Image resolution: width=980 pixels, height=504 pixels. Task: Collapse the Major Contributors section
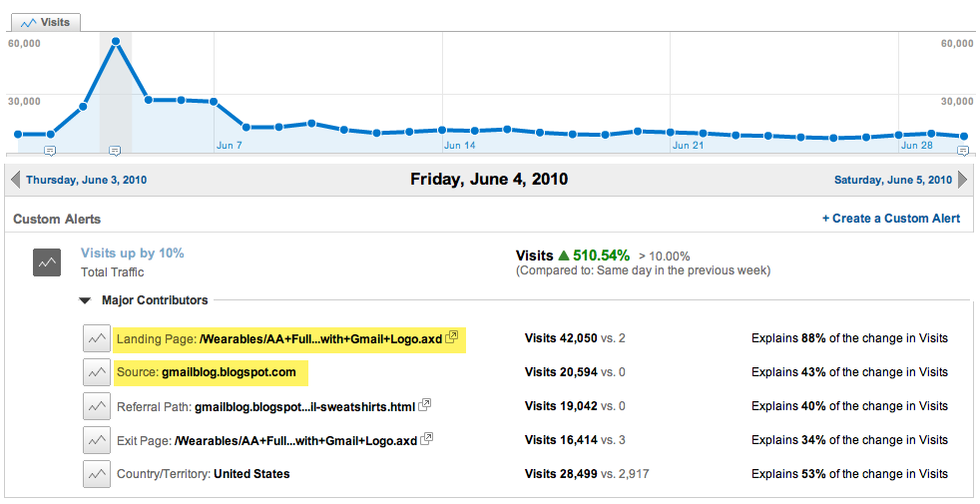click(85, 300)
